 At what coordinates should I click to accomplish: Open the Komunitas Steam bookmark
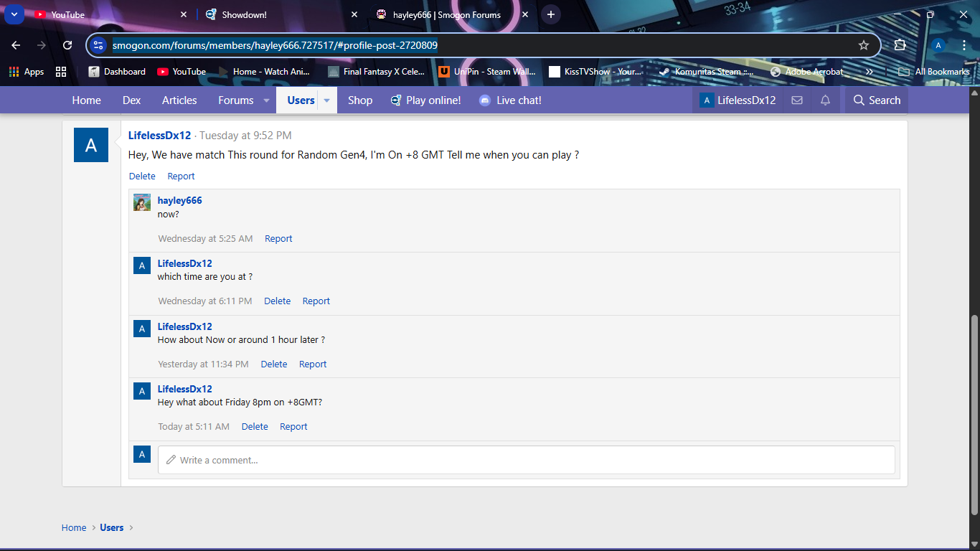pos(707,72)
